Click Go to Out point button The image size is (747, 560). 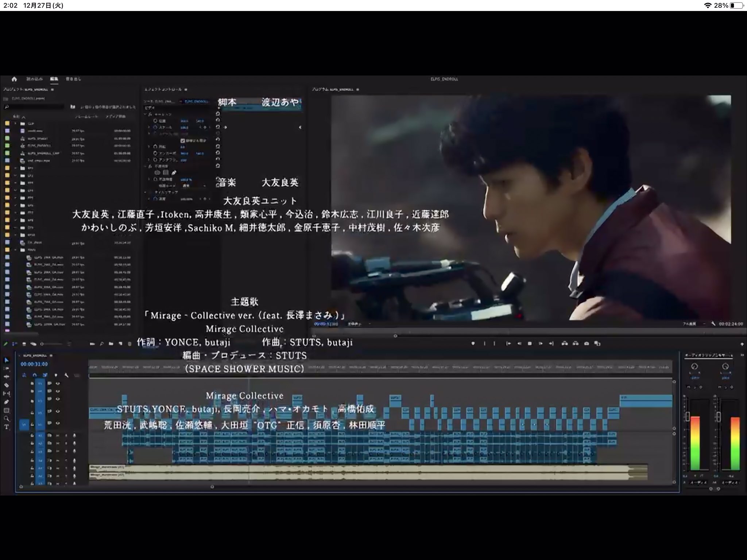(551, 343)
